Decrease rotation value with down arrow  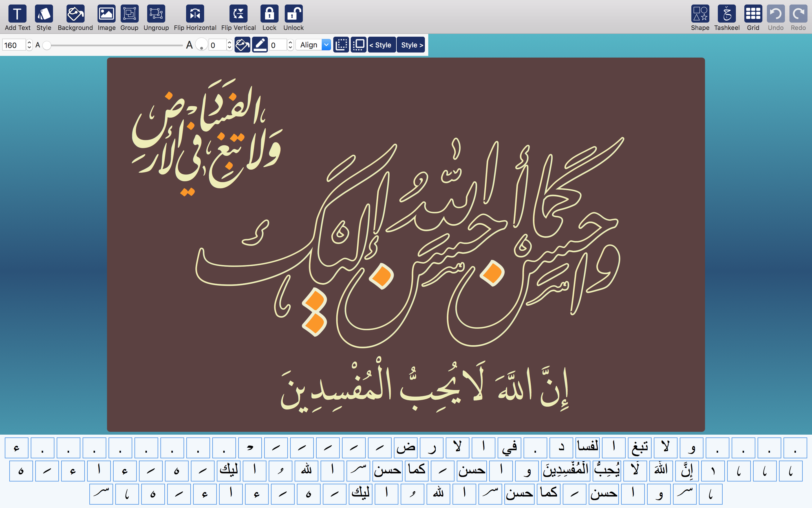230,48
